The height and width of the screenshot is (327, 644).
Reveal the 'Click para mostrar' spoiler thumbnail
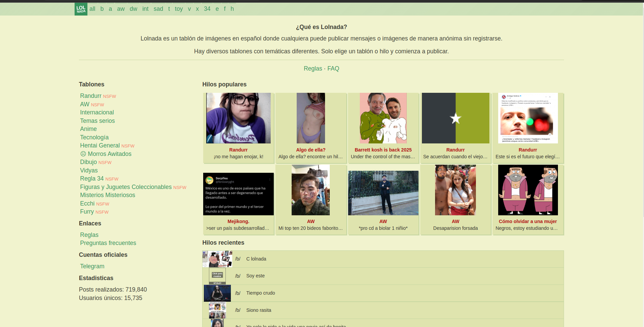coord(217,276)
